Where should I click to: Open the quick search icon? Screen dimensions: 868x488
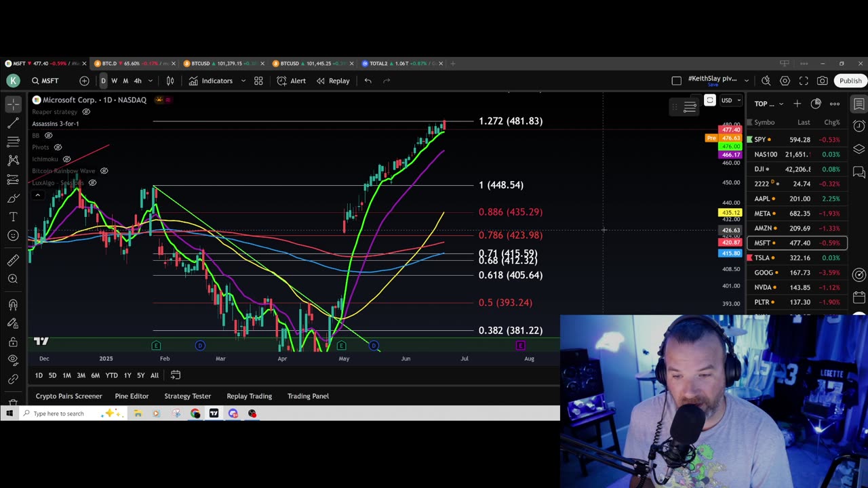click(766, 81)
